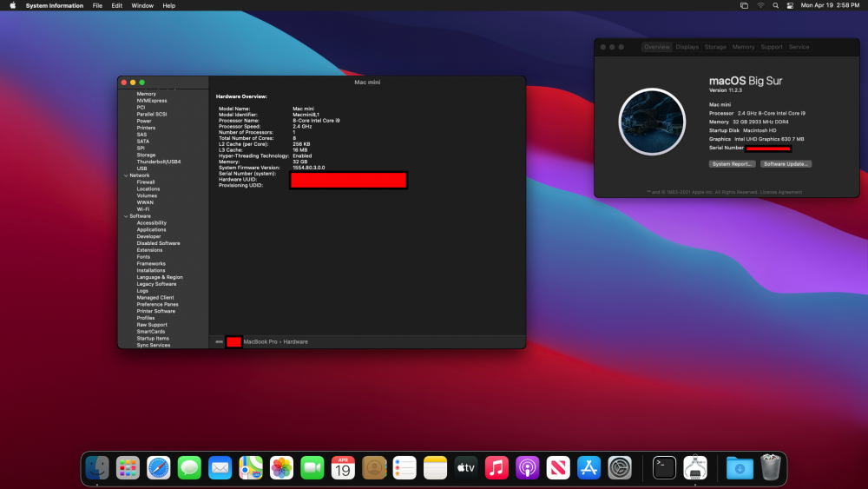868x489 pixels.
Task: Open News app in Dock
Action: point(558,468)
